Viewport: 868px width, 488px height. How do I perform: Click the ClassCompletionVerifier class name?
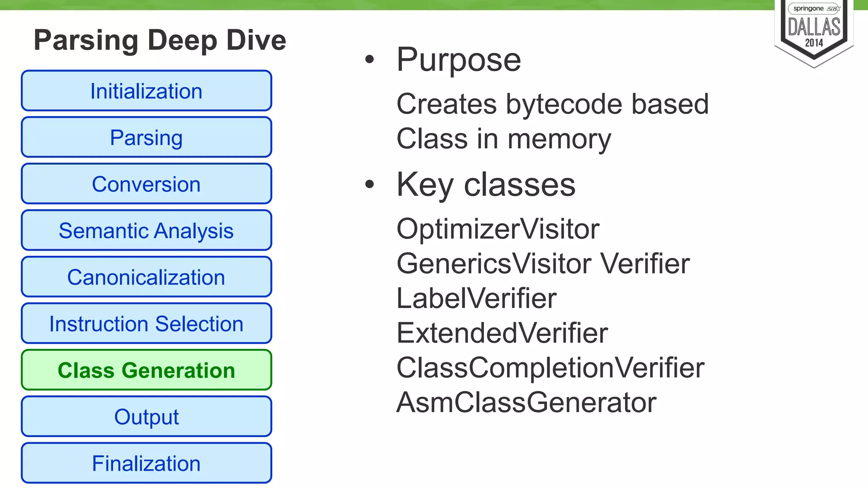coord(550,368)
